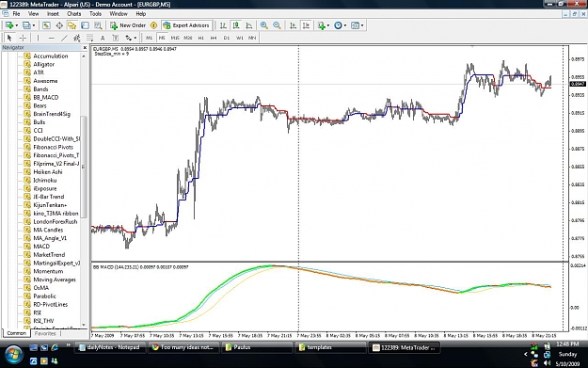Toggle the Navigator panel toolbar icon
Image resolution: width=588 pixels, height=368 pixels.
(72, 25)
